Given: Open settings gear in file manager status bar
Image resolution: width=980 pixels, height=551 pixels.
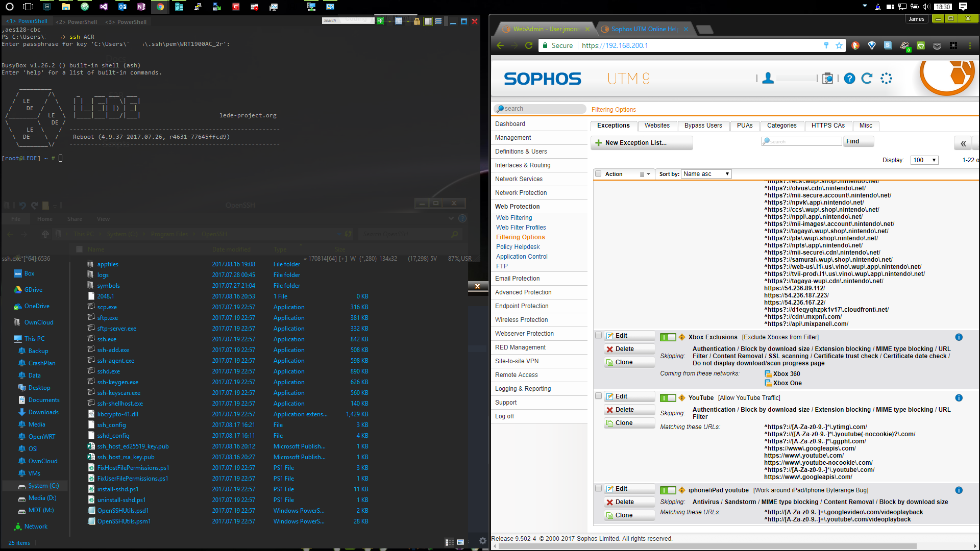Looking at the screenshot, I should pyautogui.click(x=482, y=541).
